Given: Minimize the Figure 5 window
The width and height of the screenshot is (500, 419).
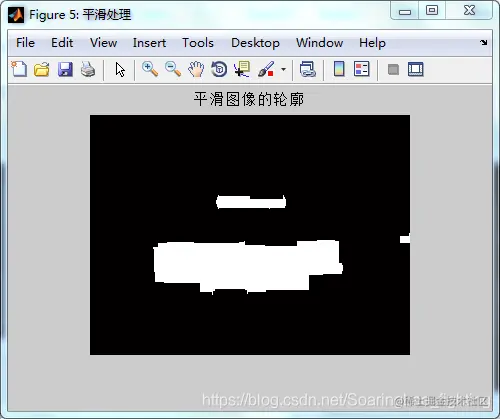Looking at the screenshot, I should click(x=405, y=11).
